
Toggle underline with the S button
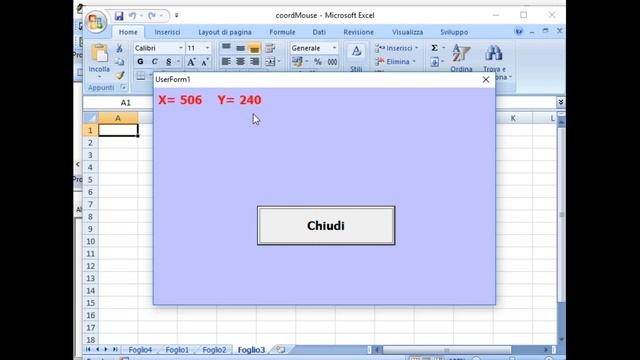coord(169,62)
